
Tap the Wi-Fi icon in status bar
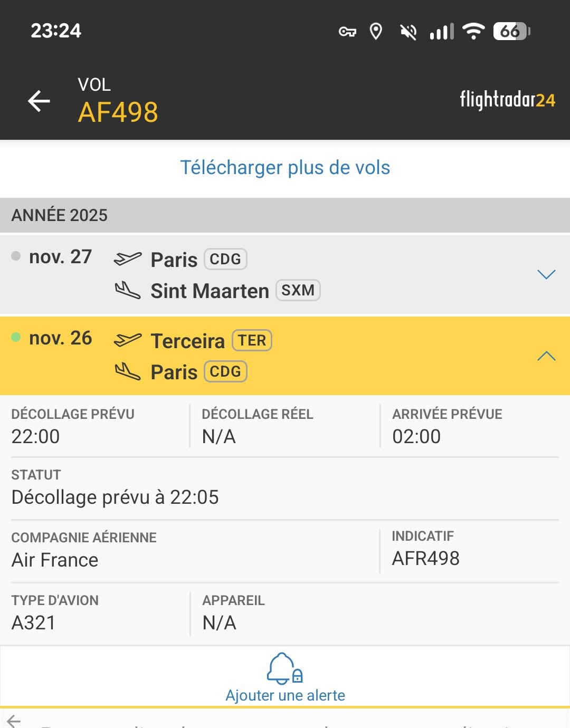[473, 31]
